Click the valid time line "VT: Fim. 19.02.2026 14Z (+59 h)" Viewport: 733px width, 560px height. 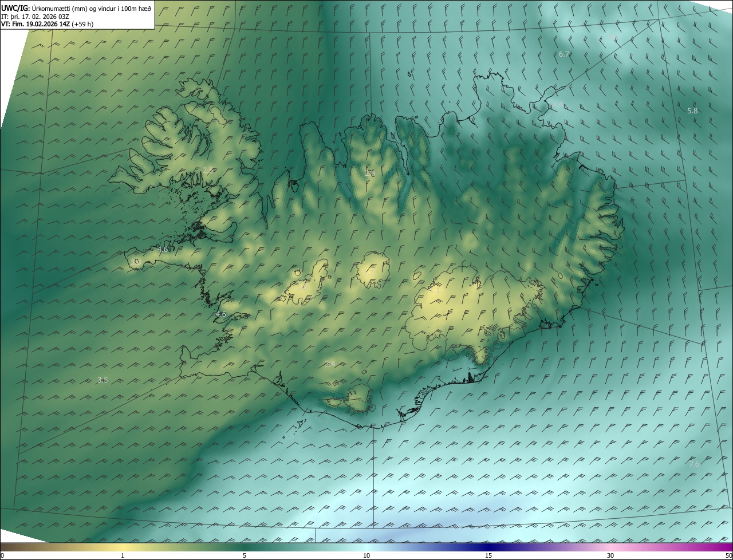tap(48, 24)
